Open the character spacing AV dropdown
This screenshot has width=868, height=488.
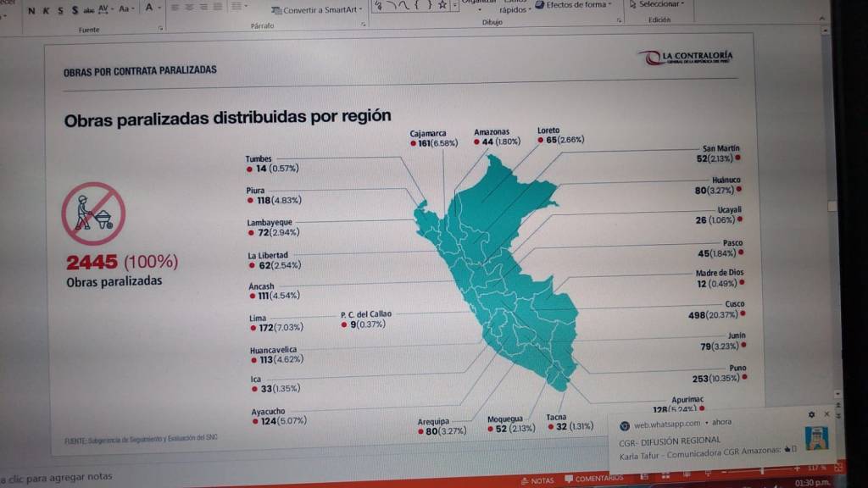point(105,9)
